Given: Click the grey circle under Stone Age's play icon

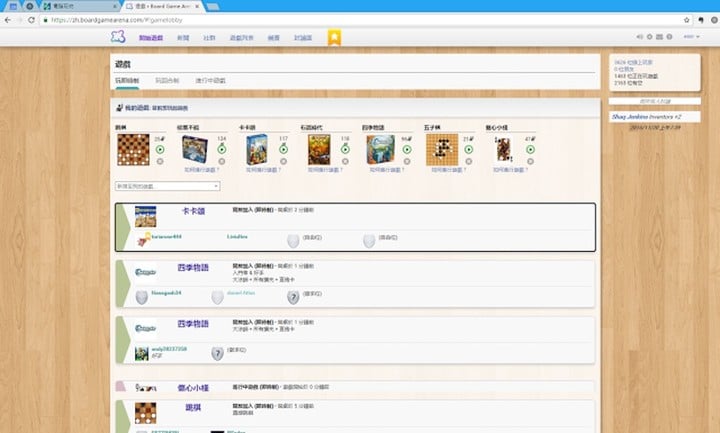Looking at the screenshot, I should pyautogui.click(x=345, y=161).
